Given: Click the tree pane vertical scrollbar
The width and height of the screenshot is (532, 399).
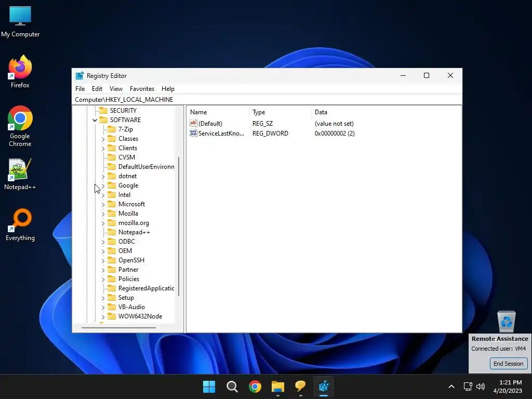Looking at the screenshot, I should pos(179,227).
